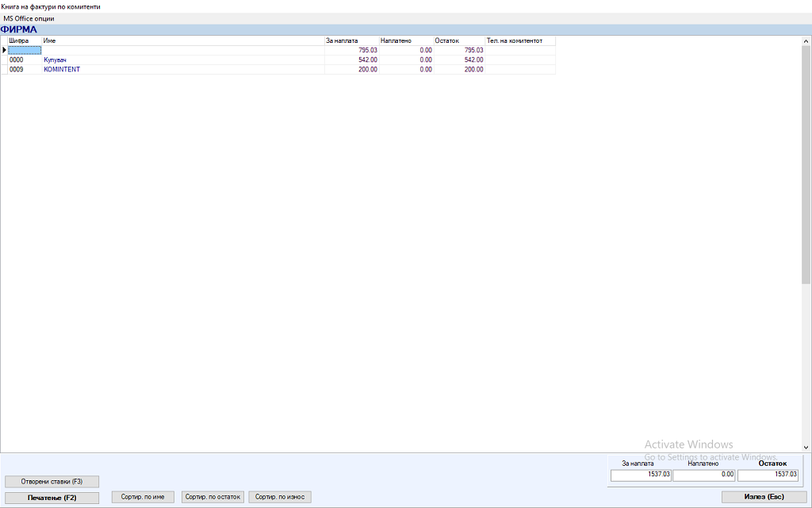Sort by name with Сортир. по име
The width and height of the screenshot is (812, 508).
pos(143,497)
